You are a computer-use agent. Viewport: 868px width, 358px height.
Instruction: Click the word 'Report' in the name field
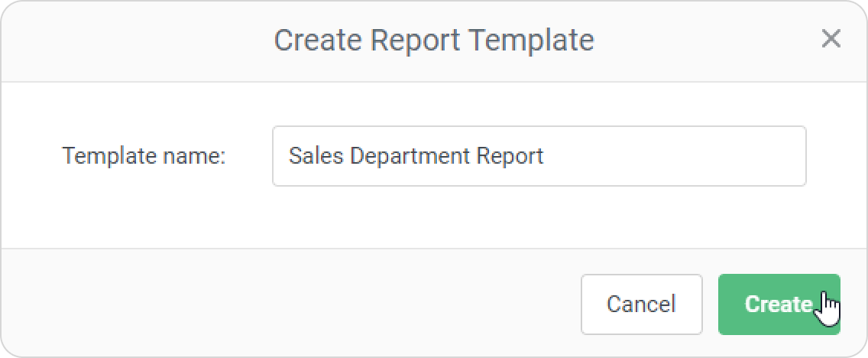510,156
